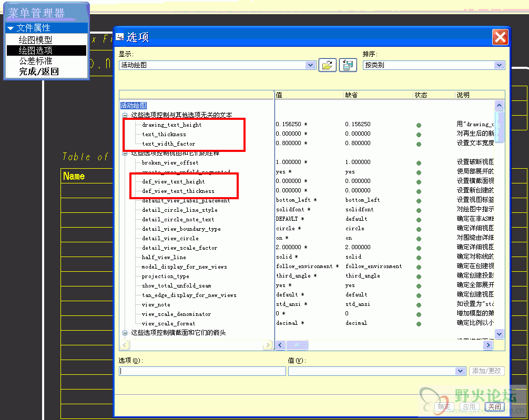Click right arrow of values horizontal scrollbar
Screen dimensions: 529x420
[488, 345]
